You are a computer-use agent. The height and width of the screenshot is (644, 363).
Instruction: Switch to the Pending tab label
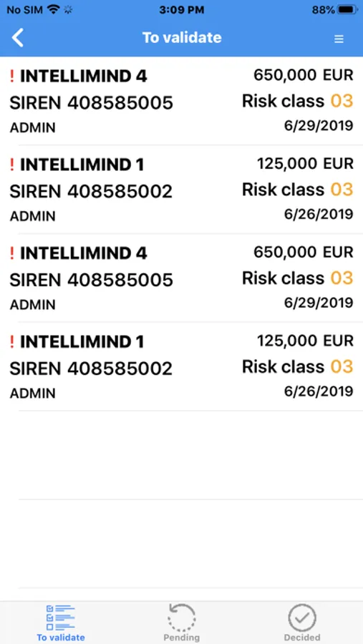point(181,638)
